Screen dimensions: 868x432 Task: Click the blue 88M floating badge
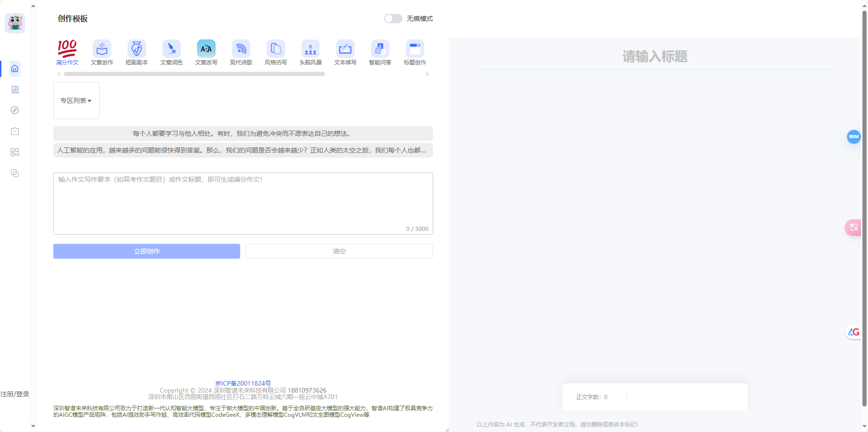pyautogui.click(x=855, y=137)
